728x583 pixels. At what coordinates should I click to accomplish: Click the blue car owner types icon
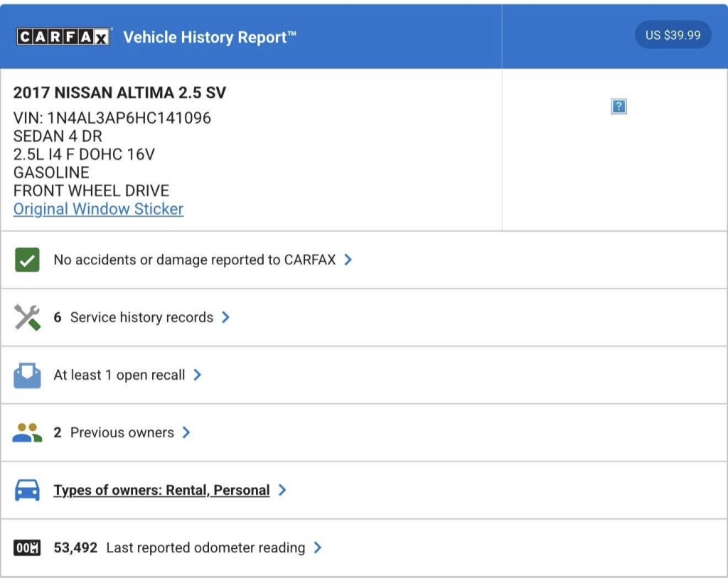(x=27, y=490)
